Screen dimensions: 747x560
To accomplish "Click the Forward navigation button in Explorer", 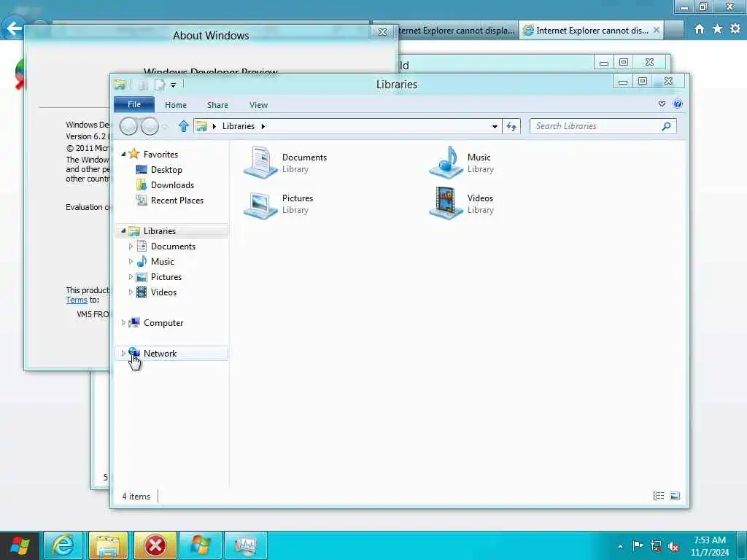I will click(150, 126).
